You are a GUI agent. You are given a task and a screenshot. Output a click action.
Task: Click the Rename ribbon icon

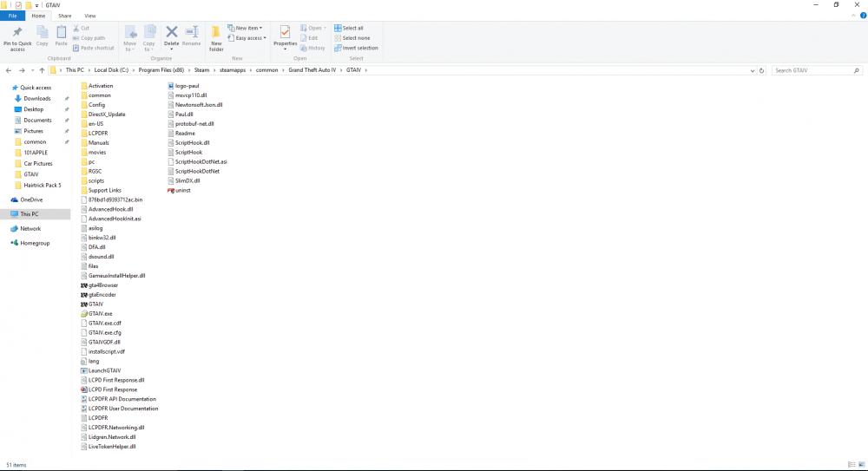pyautogui.click(x=192, y=32)
